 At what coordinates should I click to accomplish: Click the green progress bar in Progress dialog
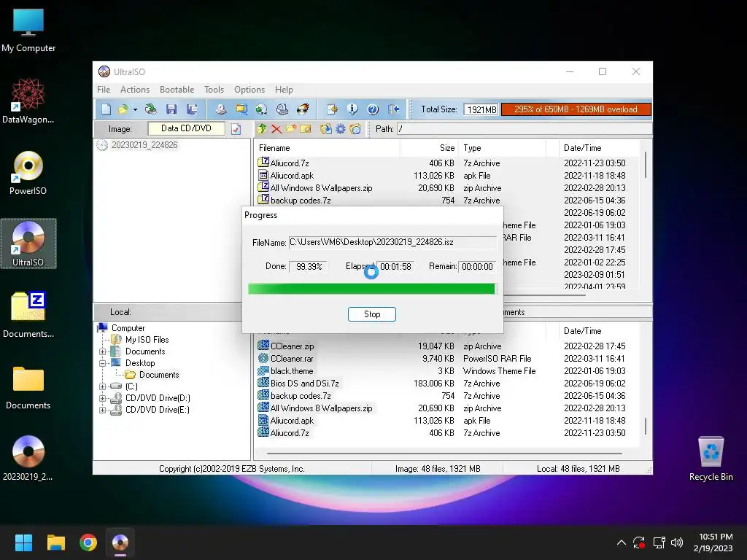pyautogui.click(x=372, y=289)
